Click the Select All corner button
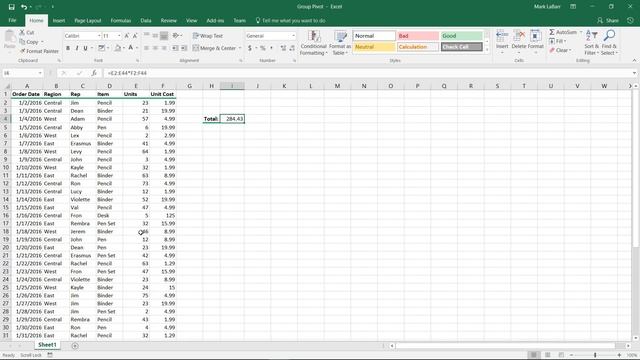The image size is (640, 360). tap(7, 86)
